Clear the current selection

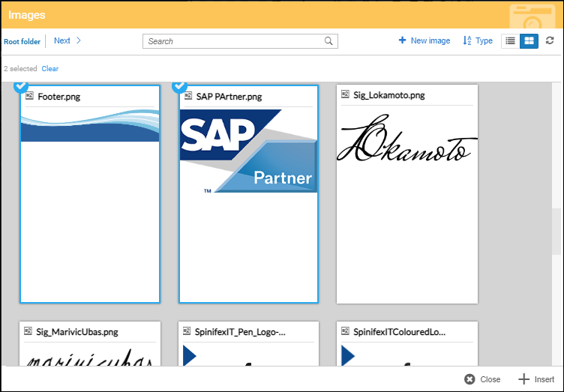(49, 69)
